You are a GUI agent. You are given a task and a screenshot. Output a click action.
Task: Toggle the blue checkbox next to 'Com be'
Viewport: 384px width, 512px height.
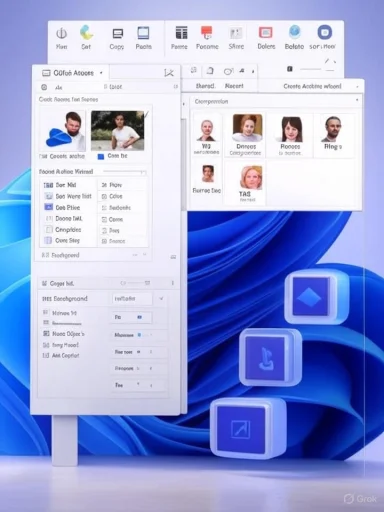[x=101, y=156]
